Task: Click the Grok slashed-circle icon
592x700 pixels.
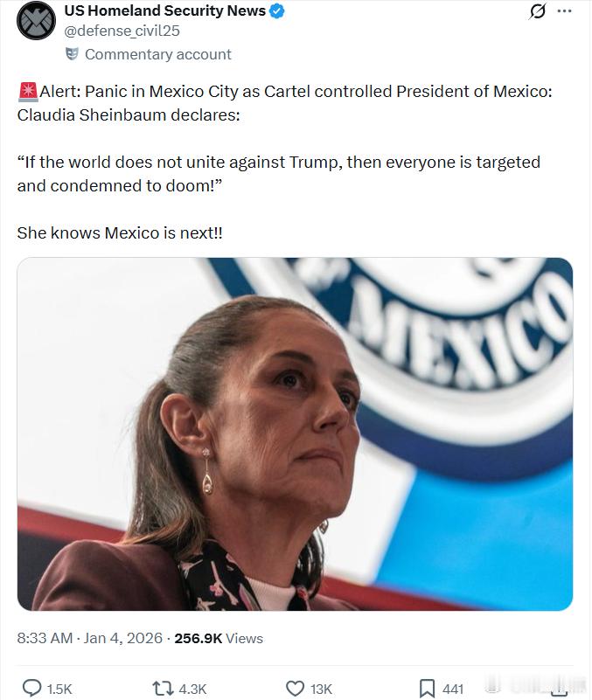Action: click(537, 10)
